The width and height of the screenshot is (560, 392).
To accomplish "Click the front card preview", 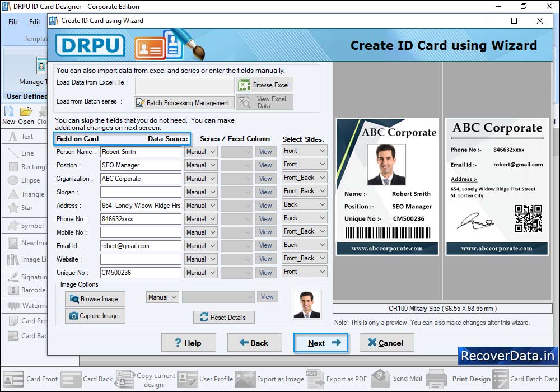I will [388, 186].
